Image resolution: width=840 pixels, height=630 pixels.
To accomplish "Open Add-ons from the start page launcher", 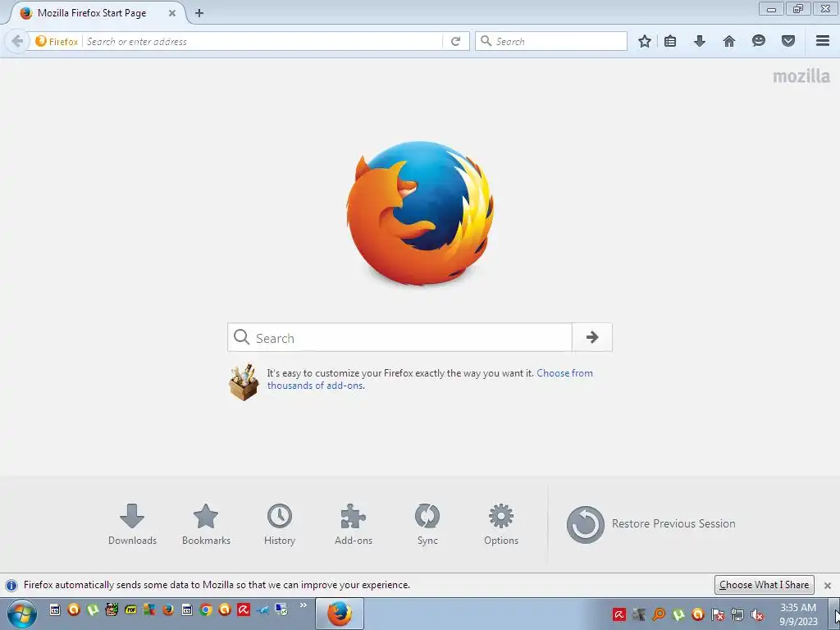I will pyautogui.click(x=353, y=524).
